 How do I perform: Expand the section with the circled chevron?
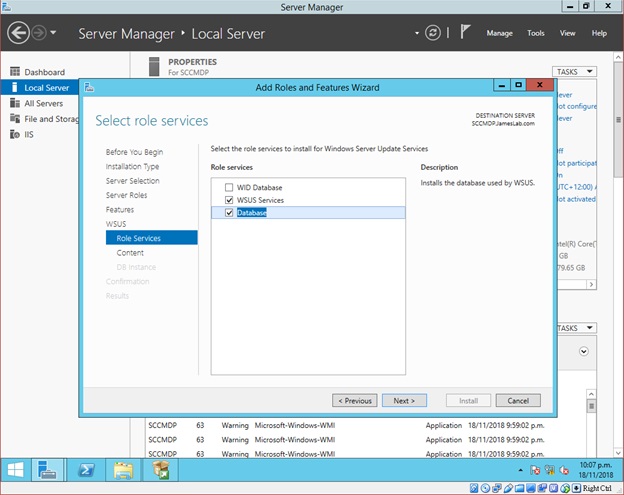[583, 351]
